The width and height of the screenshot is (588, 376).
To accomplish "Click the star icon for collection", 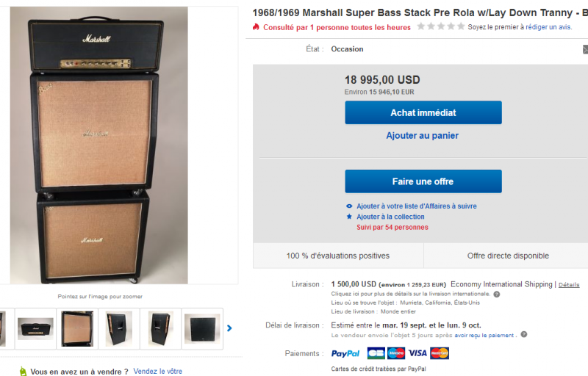I will (349, 217).
